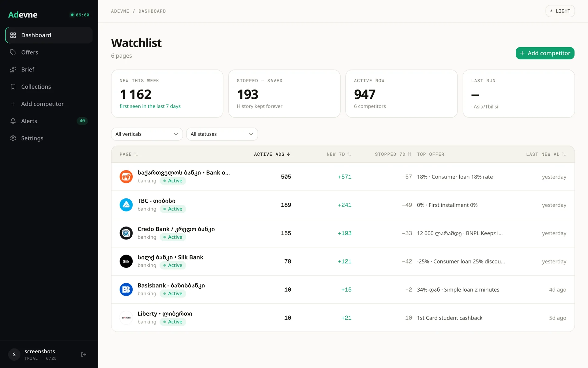Screen dimensions: 588x368
Task: Click the Active status badge for TBC
Action: [173, 209]
